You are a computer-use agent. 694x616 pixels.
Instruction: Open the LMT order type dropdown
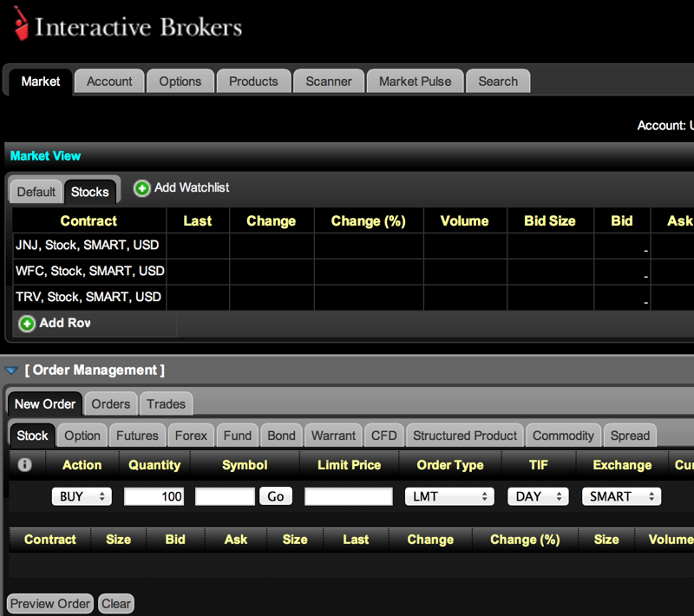448,496
